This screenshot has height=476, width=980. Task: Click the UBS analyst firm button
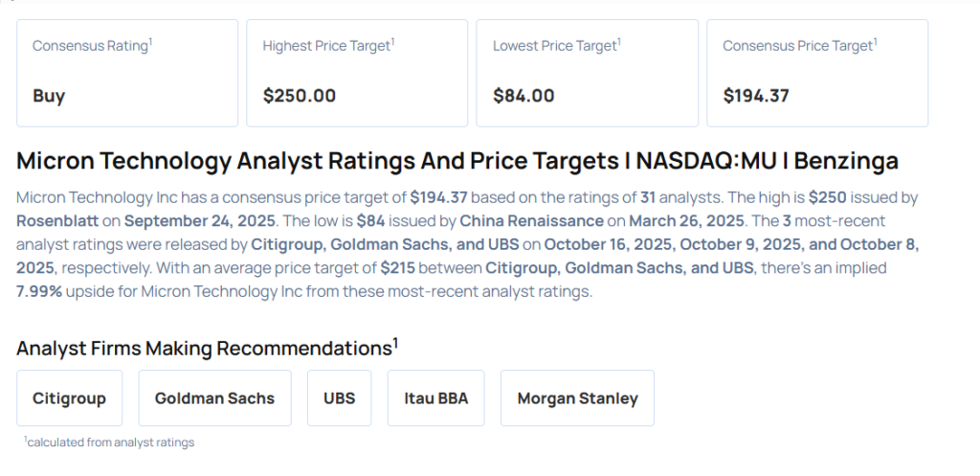click(x=339, y=398)
